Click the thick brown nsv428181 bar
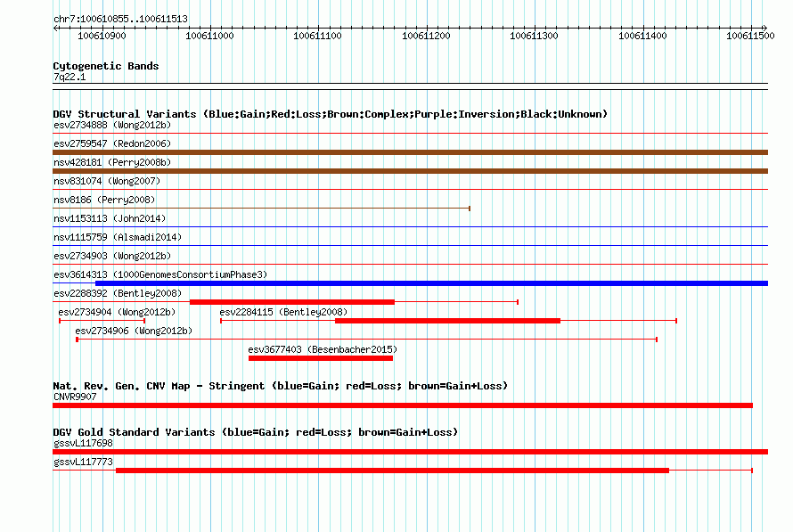 [410, 171]
